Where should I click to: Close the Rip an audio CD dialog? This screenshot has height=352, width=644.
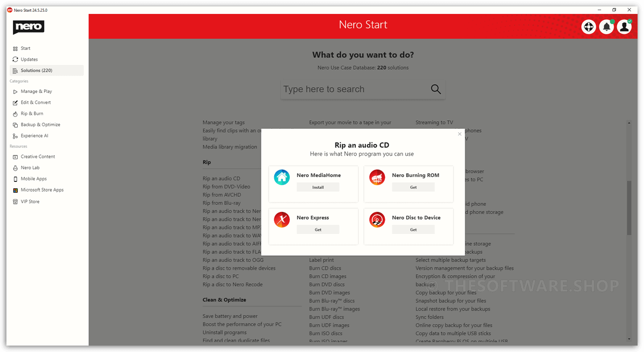(x=459, y=134)
